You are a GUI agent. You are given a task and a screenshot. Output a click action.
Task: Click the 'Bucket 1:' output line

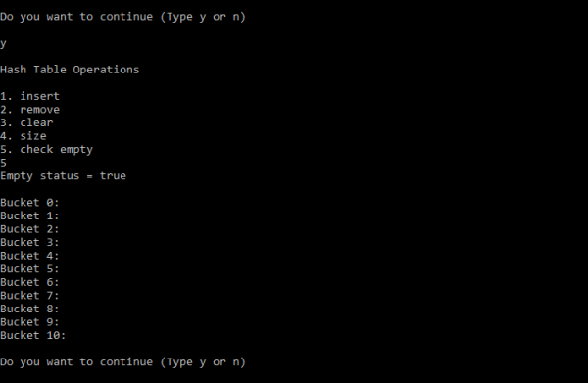[29, 215]
